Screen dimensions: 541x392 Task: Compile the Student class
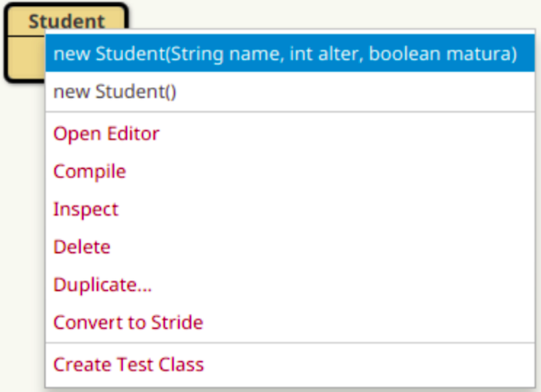click(89, 171)
